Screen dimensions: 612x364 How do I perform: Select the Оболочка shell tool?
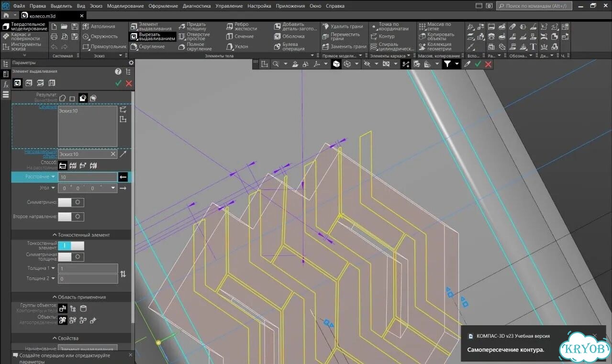(x=289, y=36)
